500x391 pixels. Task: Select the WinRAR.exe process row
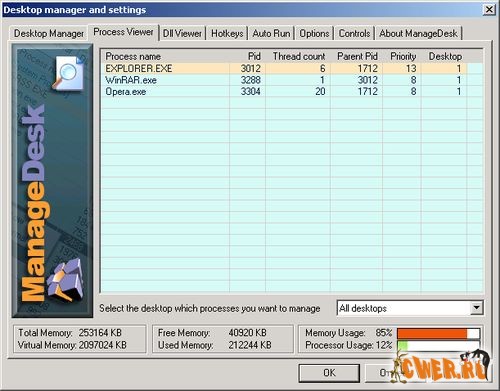(x=284, y=80)
